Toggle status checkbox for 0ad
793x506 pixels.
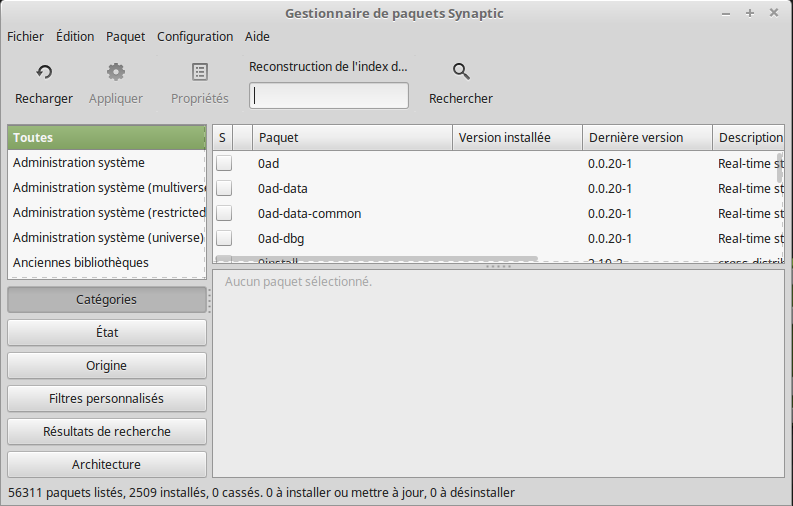click(224, 163)
